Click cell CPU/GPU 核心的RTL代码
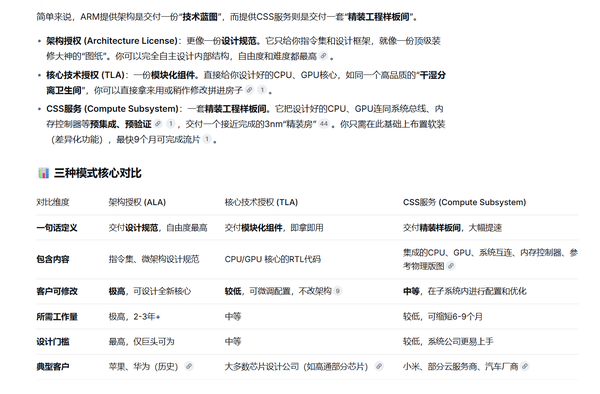Image resolution: width=600 pixels, height=394 pixels. click(272, 259)
